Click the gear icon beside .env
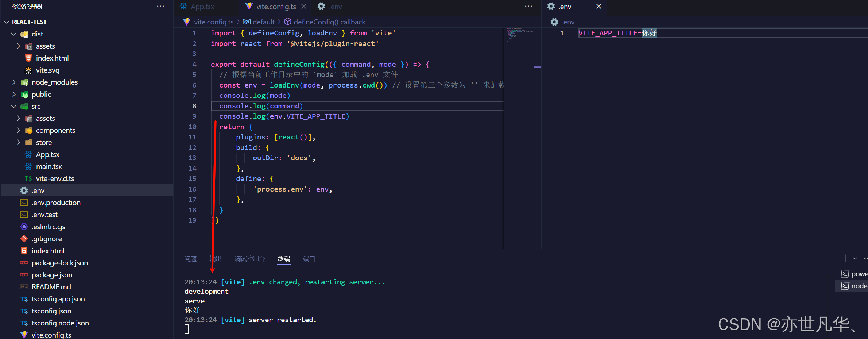 click(24, 190)
